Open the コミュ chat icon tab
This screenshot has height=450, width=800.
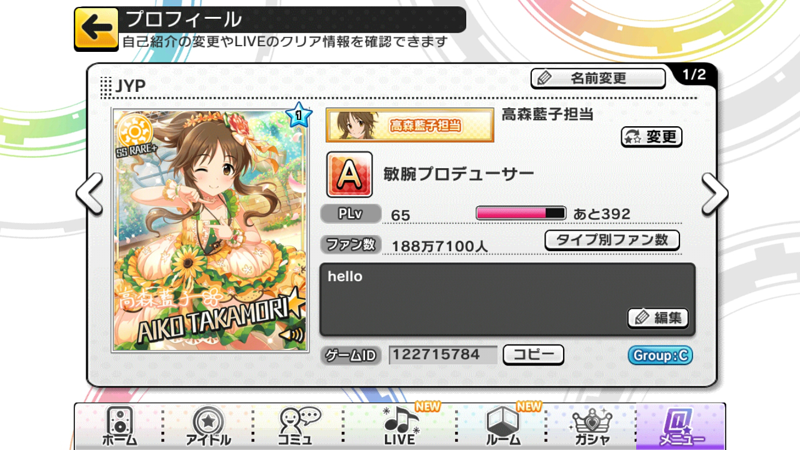click(x=298, y=427)
